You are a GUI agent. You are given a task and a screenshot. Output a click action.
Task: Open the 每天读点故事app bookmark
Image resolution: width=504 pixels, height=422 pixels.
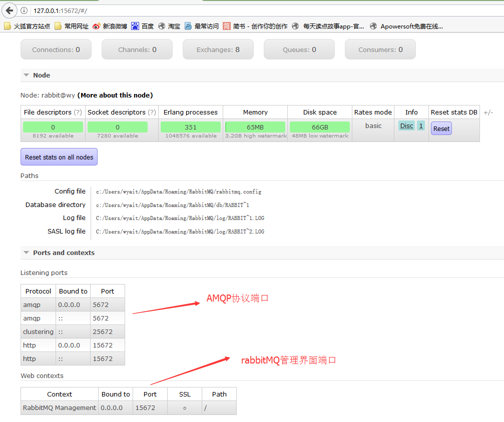(x=328, y=26)
